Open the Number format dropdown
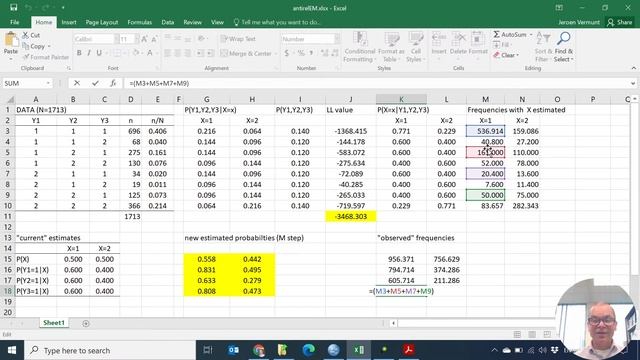 click(337, 39)
